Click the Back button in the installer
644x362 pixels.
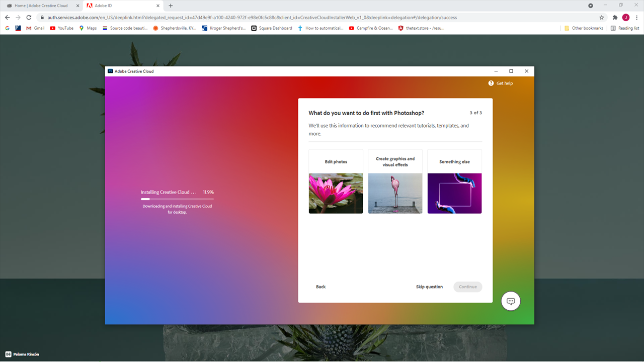tap(320, 287)
